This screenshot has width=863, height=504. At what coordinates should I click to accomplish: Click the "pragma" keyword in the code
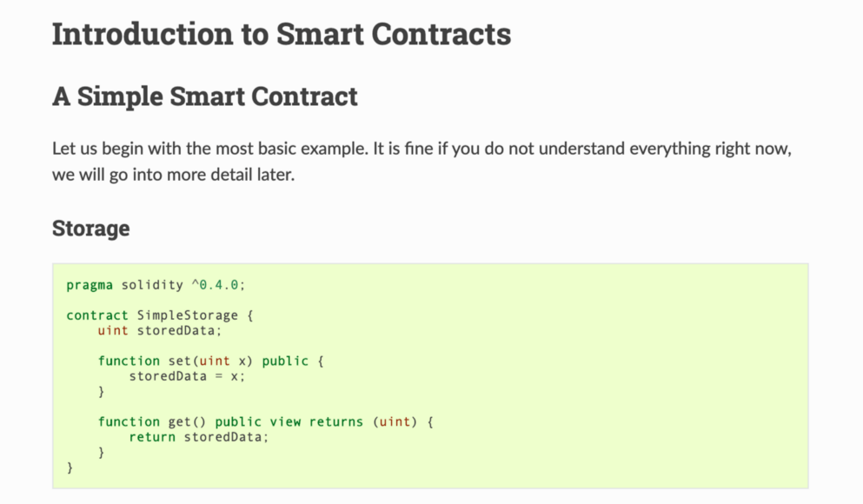point(90,285)
